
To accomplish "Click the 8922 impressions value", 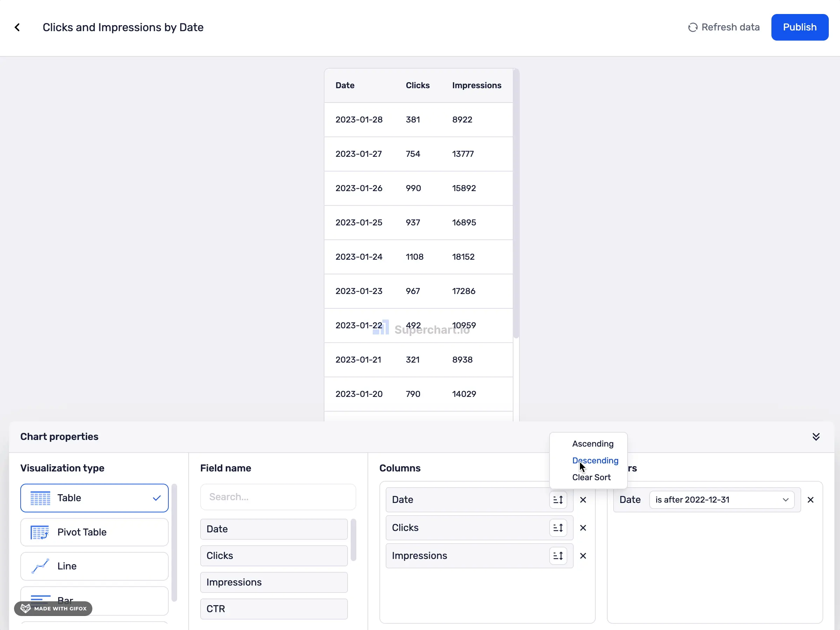I will coord(462,120).
